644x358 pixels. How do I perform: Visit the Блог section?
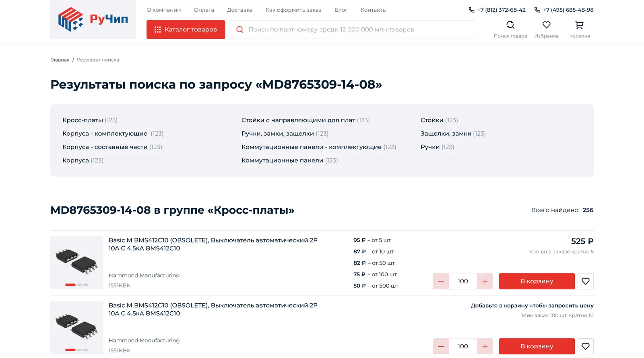coord(341,10)
